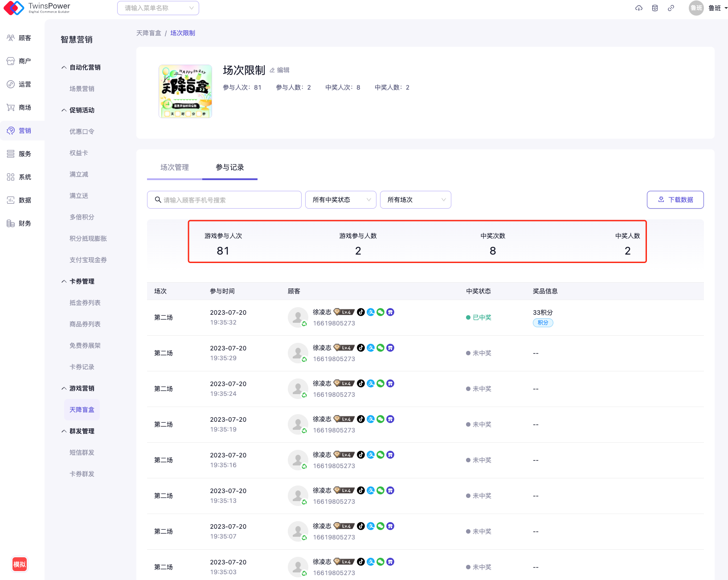
Task: Click the link chain icon in header
Action: coord(671,8)
